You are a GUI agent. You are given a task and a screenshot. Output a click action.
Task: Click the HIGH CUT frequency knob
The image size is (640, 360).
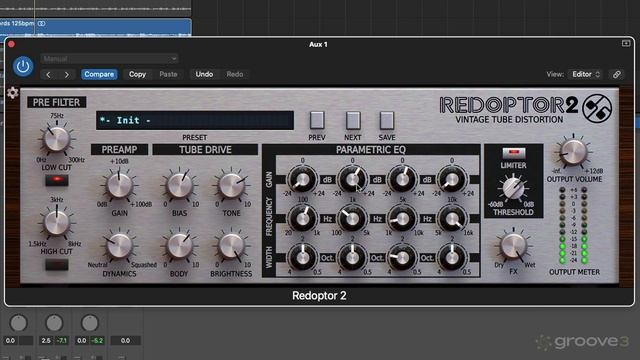(x=57, y=223)
